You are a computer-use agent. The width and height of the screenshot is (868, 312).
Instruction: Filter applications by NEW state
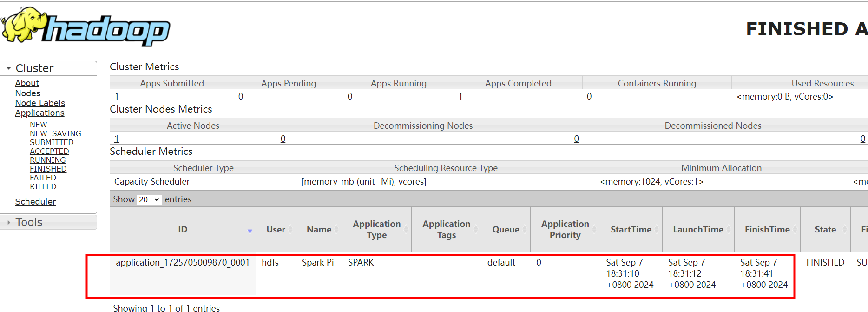[38, 125]
